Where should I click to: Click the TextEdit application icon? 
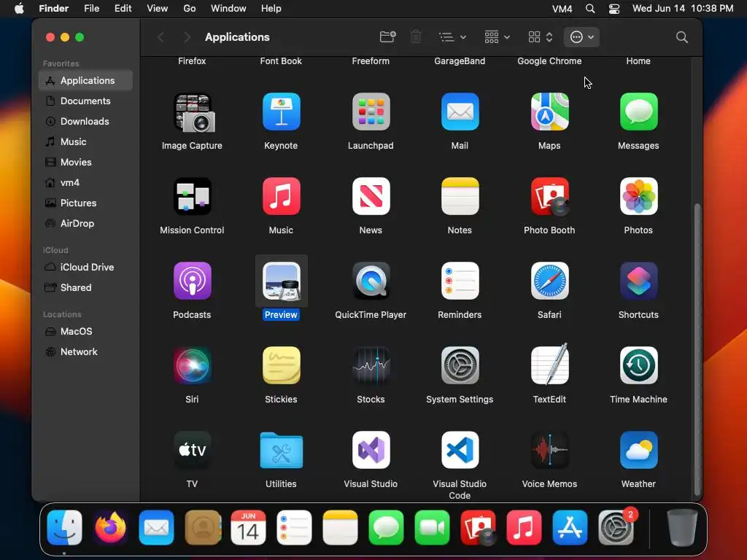point(549,365)
